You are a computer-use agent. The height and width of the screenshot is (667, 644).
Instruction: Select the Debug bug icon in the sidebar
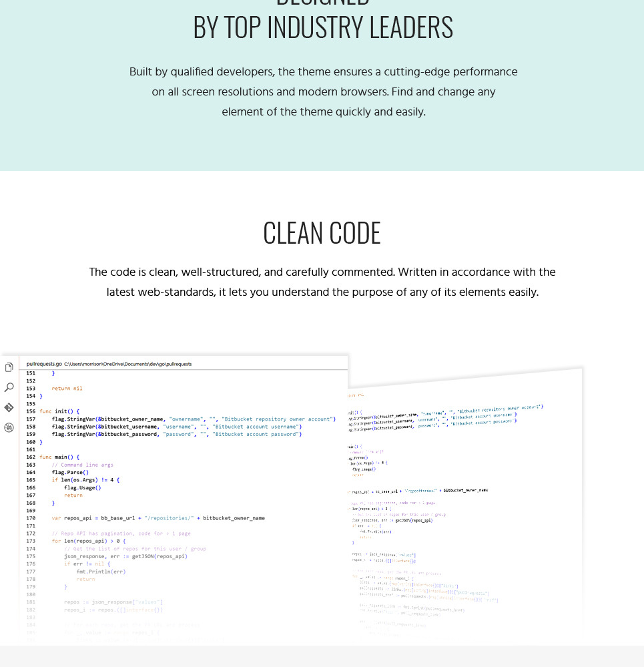click(x=9, y=427)
